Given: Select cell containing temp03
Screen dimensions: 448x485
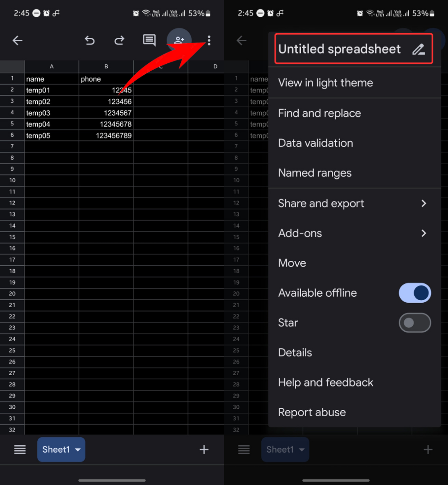Looking at the screenshot, I should click(51, 113).
